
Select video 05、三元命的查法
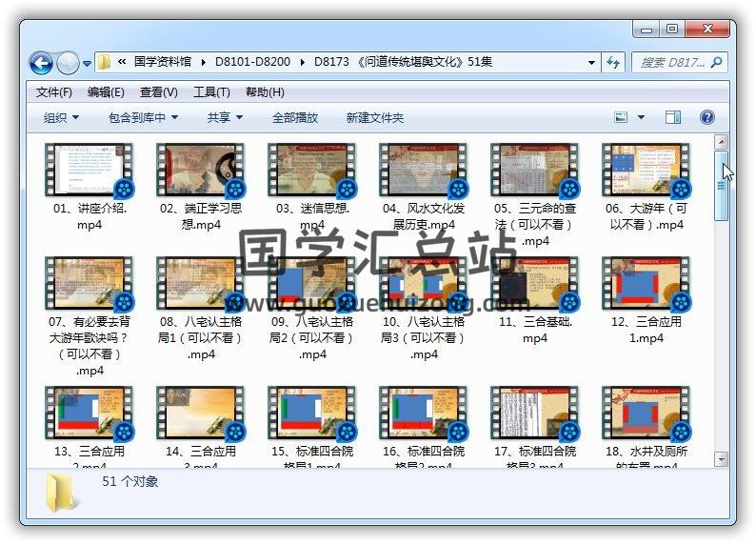pyautogui.click(x=535, y=195)
